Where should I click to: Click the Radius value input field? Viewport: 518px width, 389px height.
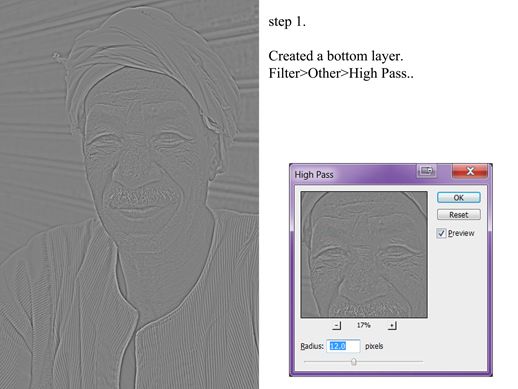pyautogui.click(x=343, y=346)
